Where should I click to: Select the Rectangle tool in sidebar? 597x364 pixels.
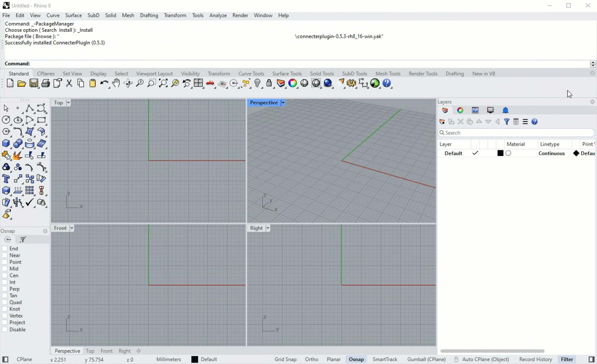(42, 120)
